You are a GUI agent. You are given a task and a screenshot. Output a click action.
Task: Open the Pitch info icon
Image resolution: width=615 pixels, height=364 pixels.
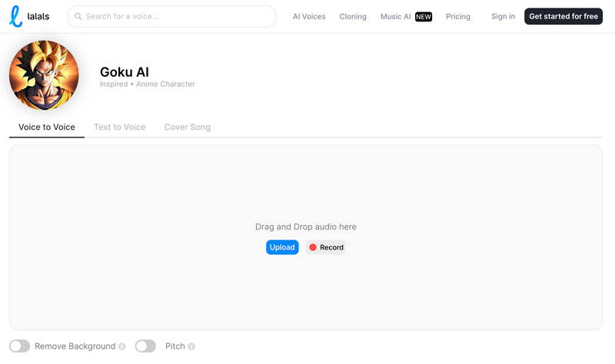191,346
